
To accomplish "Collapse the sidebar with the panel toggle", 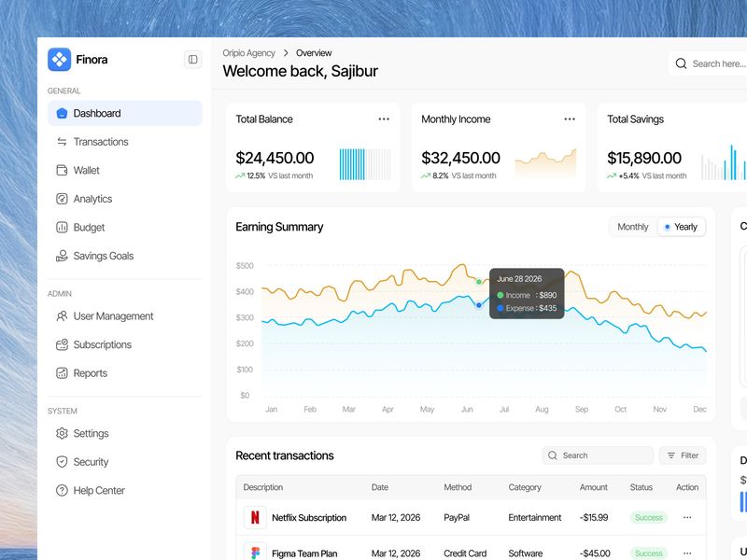I will 191,59.
